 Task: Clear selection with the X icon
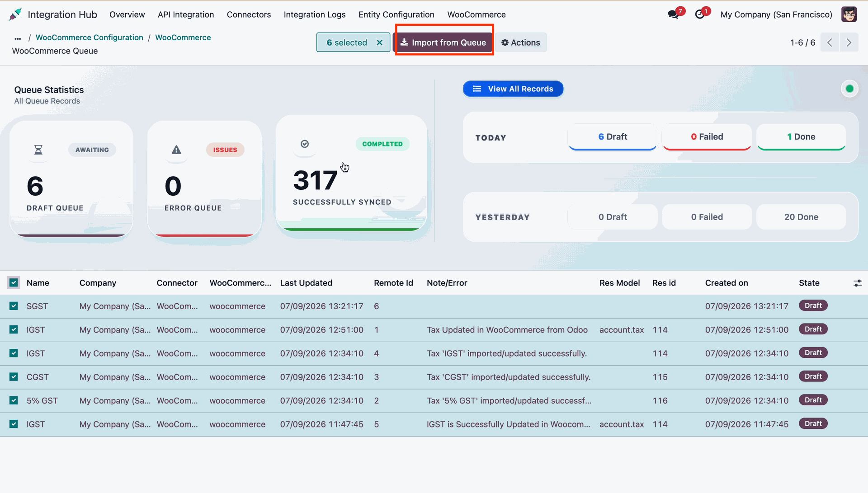click(380, 42)
